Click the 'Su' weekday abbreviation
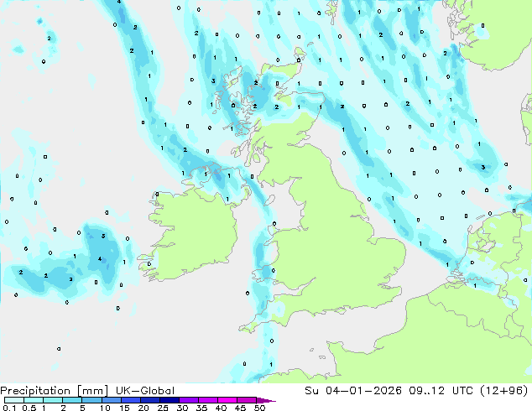Image resolution: width=532 pixels, height=411 pixels. 312,391
